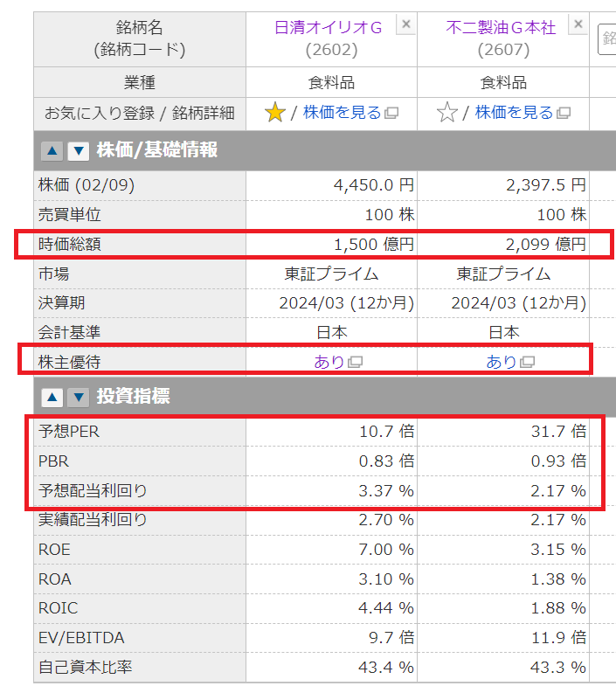This screenshot has width=616, height=693.
Task: Click 株価を見る link for 日清オイリオG
Action: coord(342,113)
